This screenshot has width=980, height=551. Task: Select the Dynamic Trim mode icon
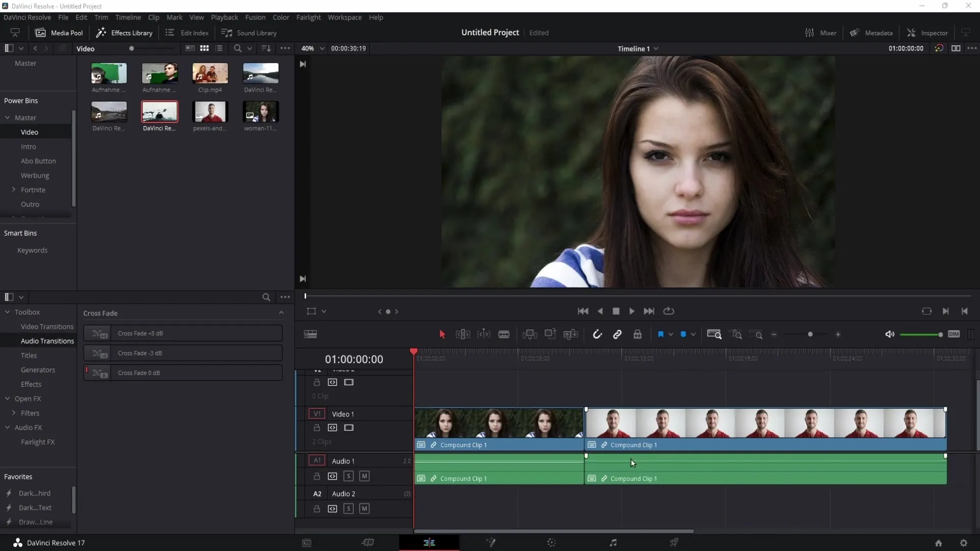pyautogui.click(x=484, y=334)
